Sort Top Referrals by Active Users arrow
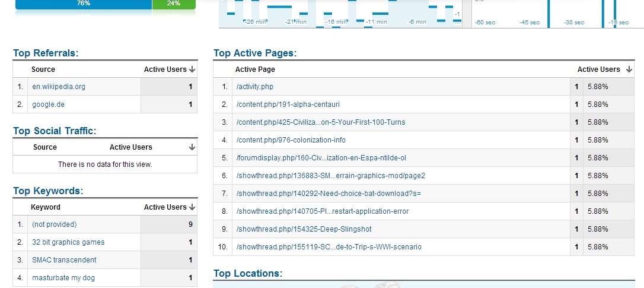Viewport: 644px width, 288px height. pyautogui.click(x=192, y=69)
